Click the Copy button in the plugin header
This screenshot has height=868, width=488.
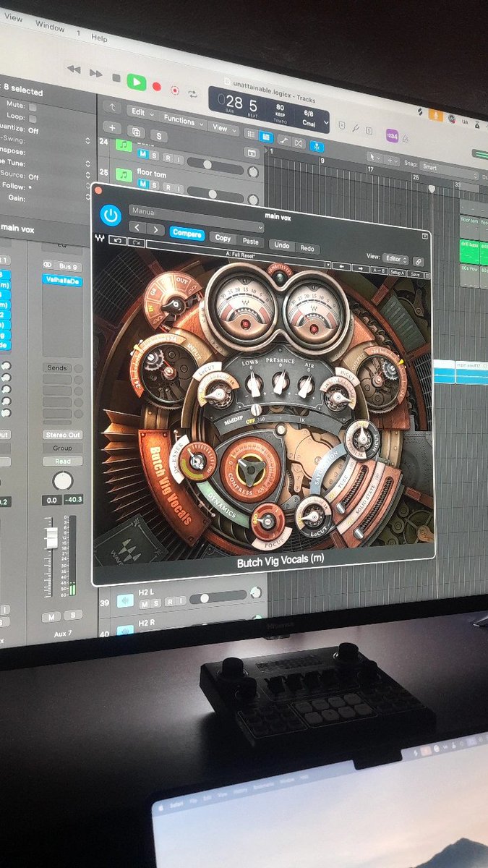[223, 238]
